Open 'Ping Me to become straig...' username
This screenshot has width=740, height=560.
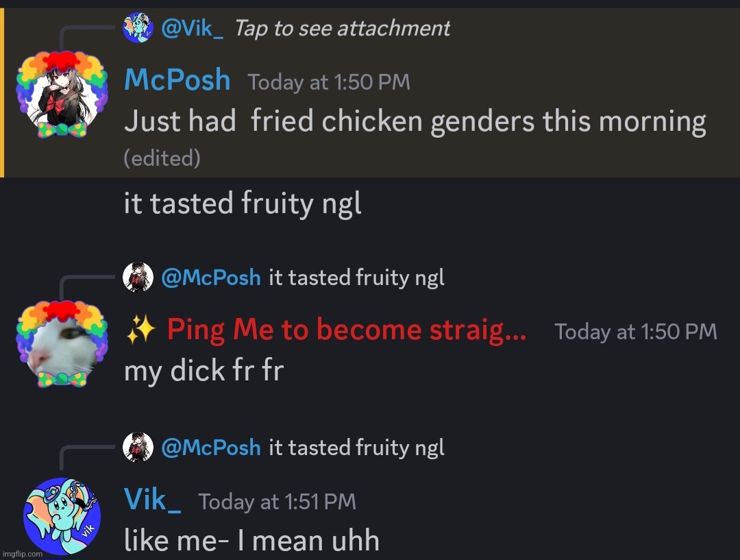click(x=347, y=329)
